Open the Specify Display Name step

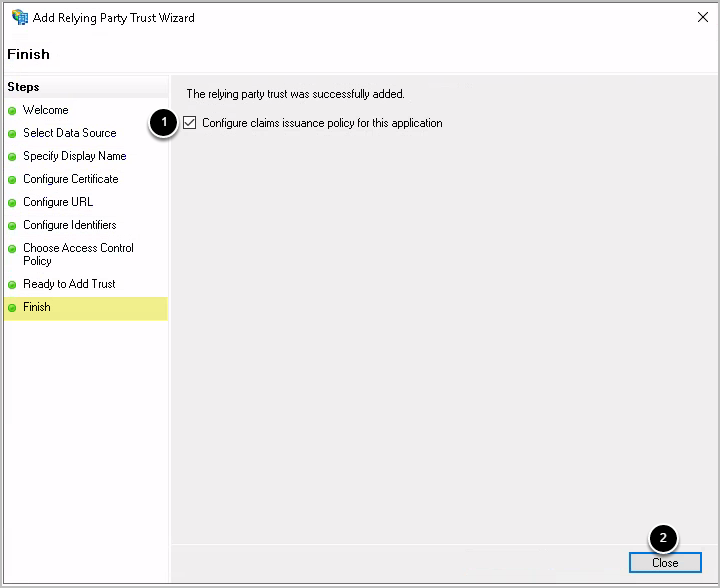[75, 156]
